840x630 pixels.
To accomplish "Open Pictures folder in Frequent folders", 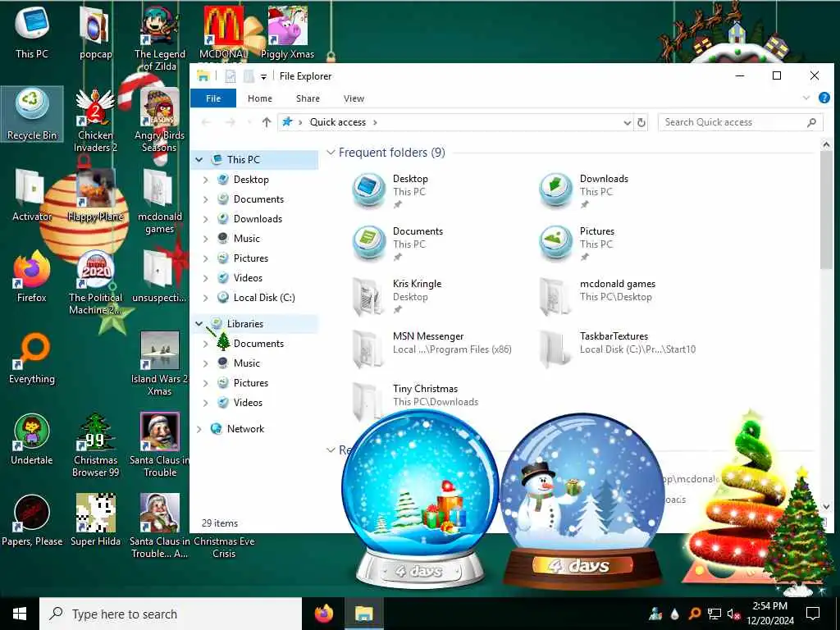I will tap(577, 243).
